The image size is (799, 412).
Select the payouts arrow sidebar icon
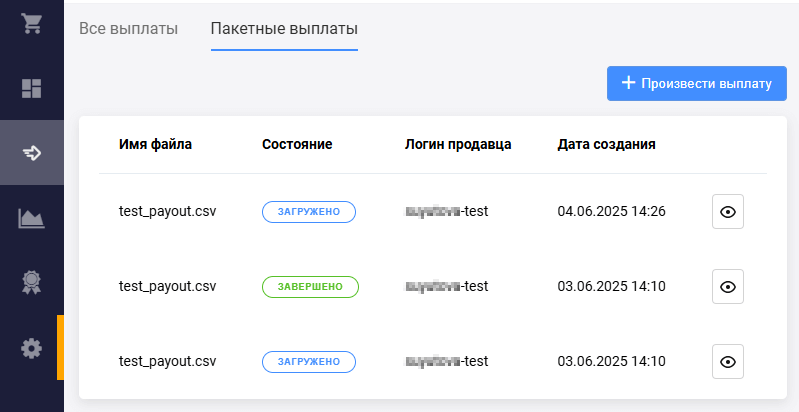tap(31, 153)
